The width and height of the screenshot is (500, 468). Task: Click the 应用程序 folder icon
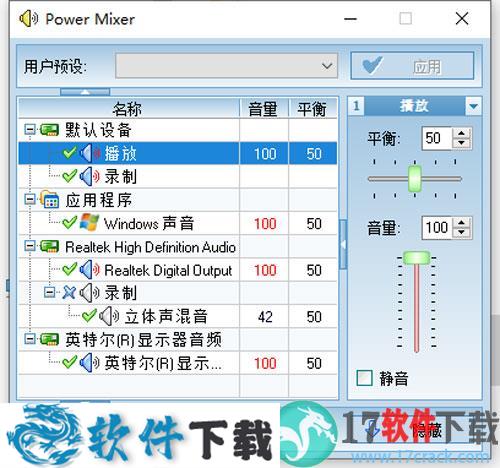[49, 199]
